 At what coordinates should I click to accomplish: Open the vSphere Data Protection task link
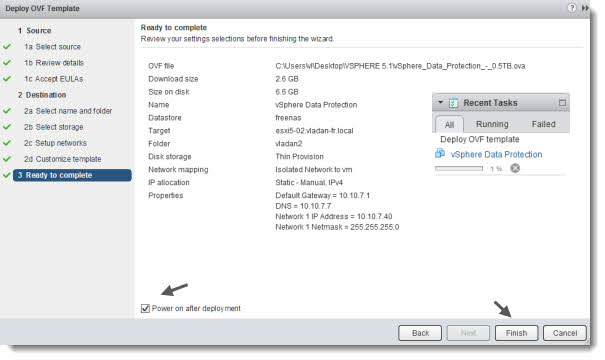point(496,154)
